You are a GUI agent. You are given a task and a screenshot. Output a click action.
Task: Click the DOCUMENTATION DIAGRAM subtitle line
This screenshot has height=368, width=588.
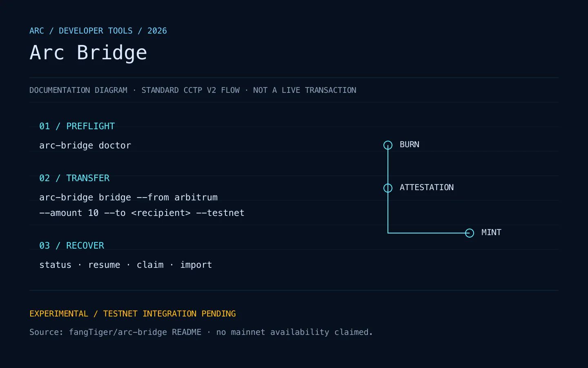tap(193, 90)
